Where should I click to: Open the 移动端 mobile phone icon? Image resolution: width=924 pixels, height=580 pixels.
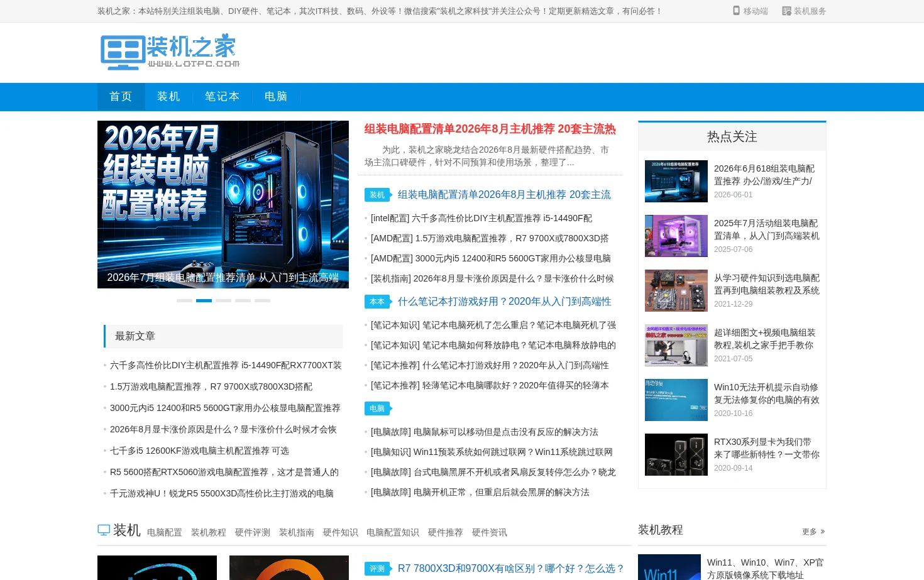(x=737, y=11)
